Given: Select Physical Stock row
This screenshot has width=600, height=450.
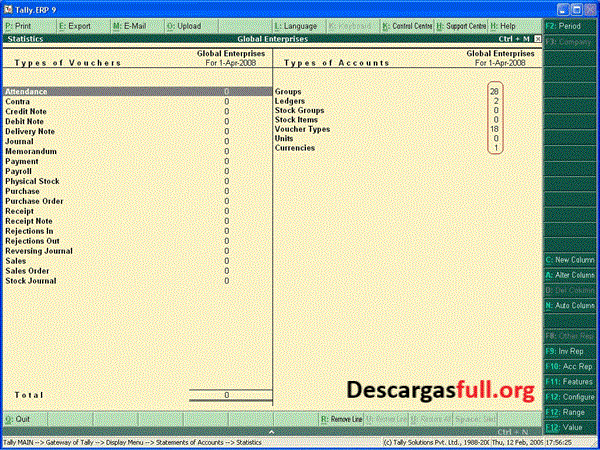Looking at the screenshot, I should tap(137, 181).
